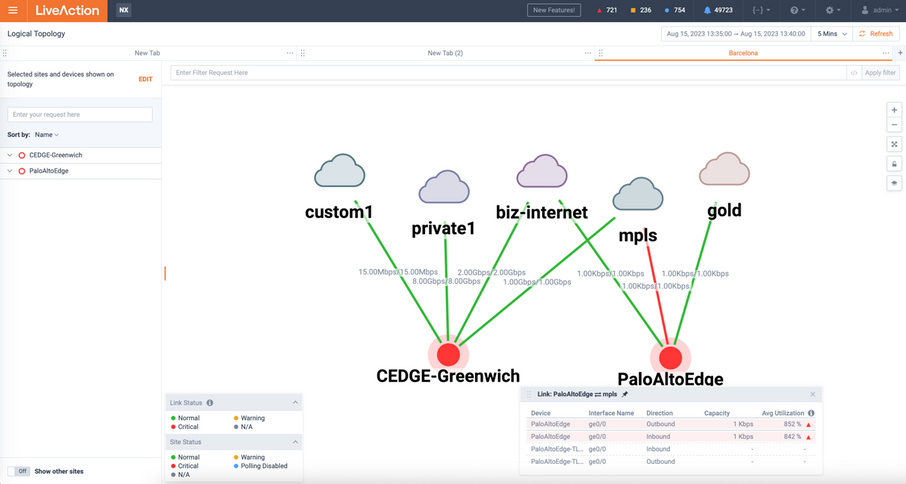Click the 15.00Mbps/15.00Mbps link label
906x484 pixels.
[398, 272]
